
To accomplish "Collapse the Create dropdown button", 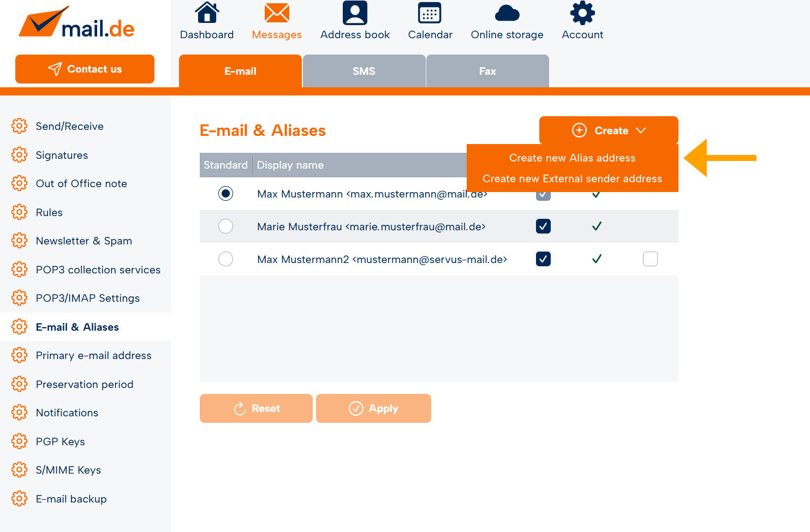I will coord(609,130).
